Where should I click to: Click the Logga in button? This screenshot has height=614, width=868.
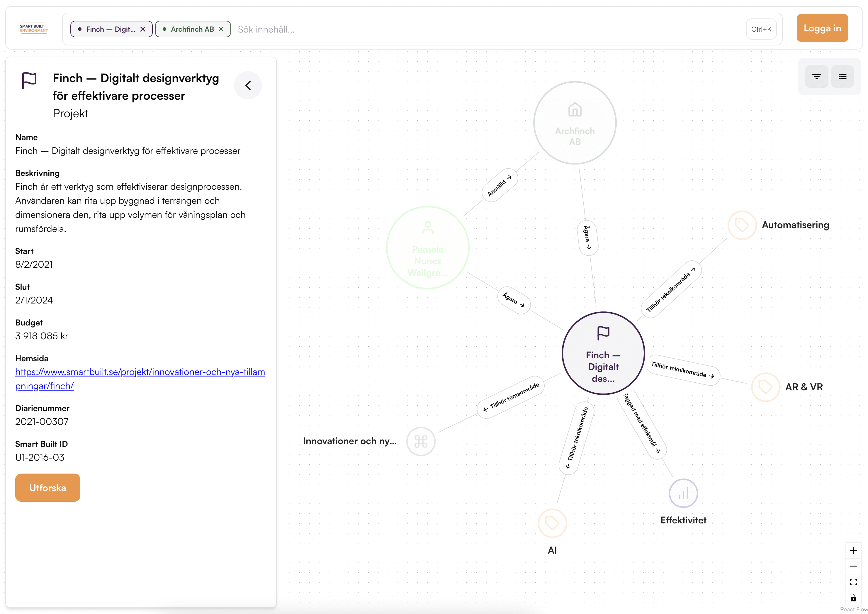point(822,28)
